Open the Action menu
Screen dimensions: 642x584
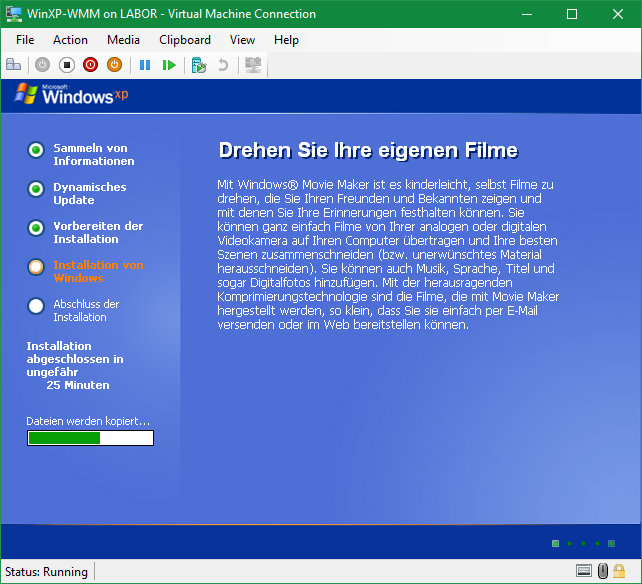click(x=70, y=40)
